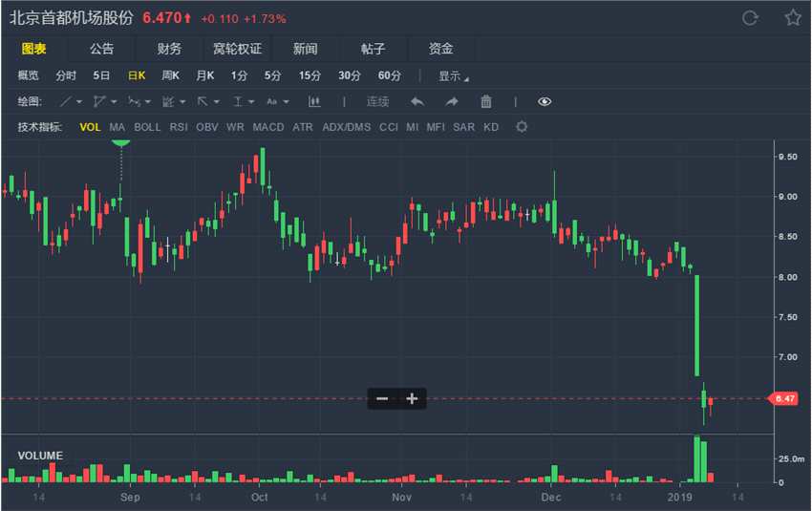Enable the SAR indicator

pyautogui.click(x=463, y=127)
